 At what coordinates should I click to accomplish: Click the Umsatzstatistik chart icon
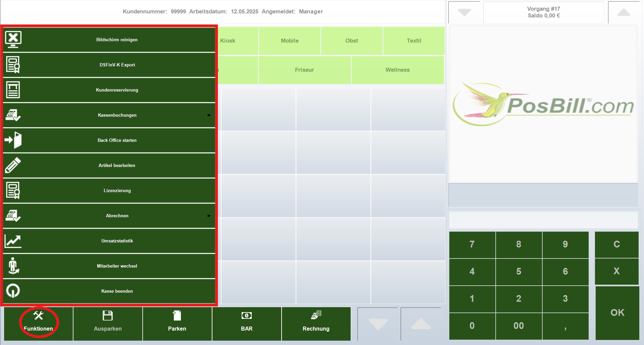click(13, 241)
